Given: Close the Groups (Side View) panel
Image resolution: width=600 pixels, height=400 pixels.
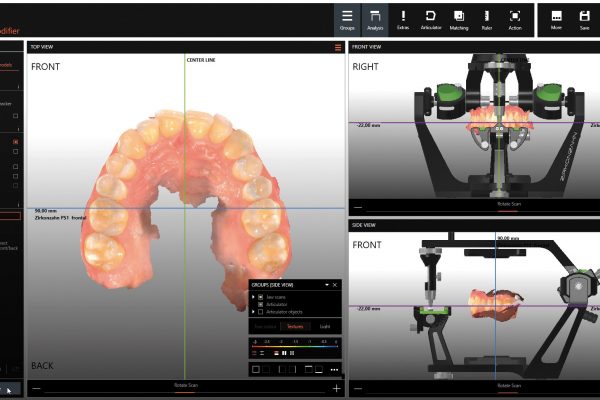Looking at the screenshot, I should pyautogui.click(x=336, y=285).
